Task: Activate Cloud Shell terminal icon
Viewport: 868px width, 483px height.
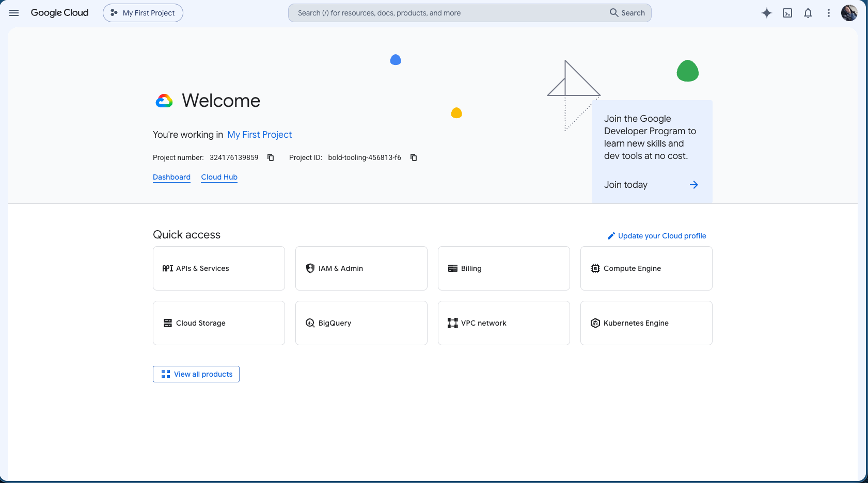Action: (x=787, y=13)
